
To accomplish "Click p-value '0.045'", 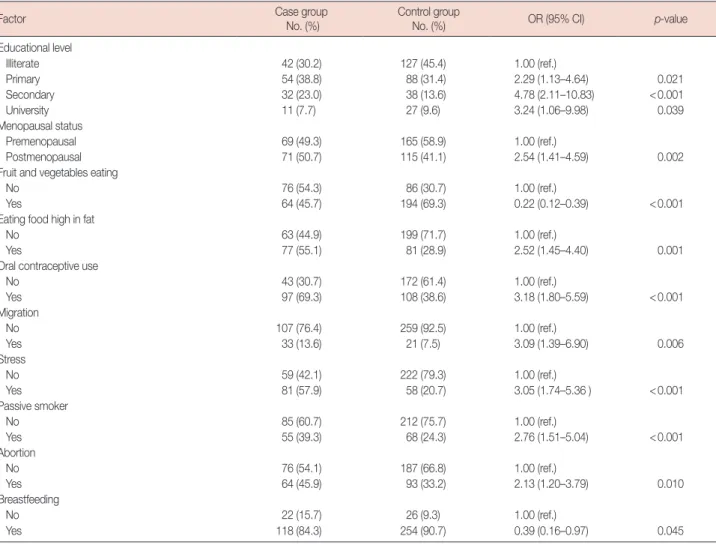I will [670, 531].
